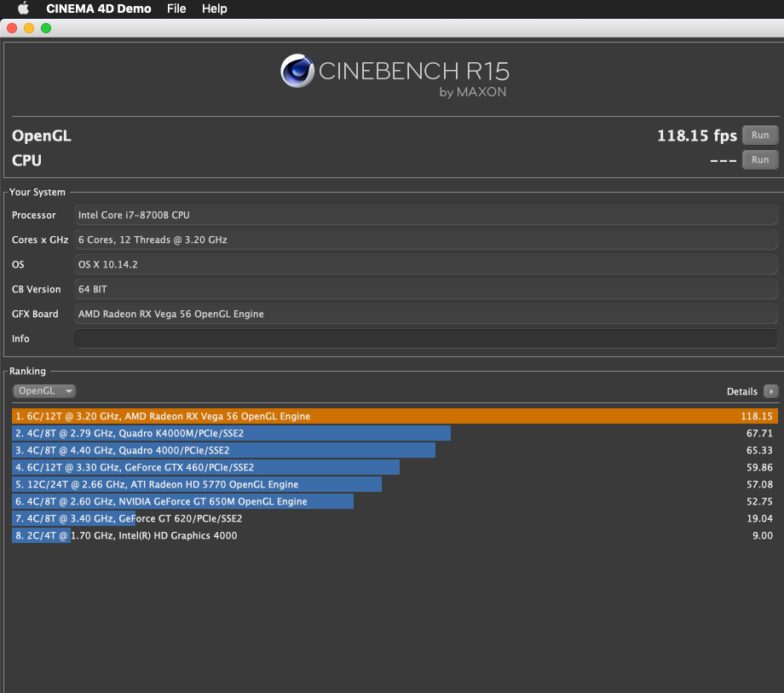Select the Quadro K4000M ranking row
784x693 pixels.
coord(395,433)
